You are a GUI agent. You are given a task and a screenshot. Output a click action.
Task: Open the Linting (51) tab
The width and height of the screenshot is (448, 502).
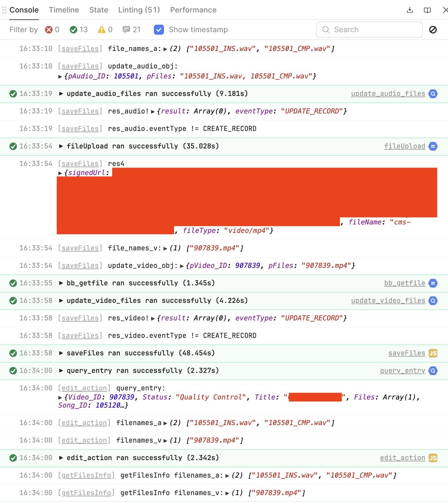pos(139,10)
